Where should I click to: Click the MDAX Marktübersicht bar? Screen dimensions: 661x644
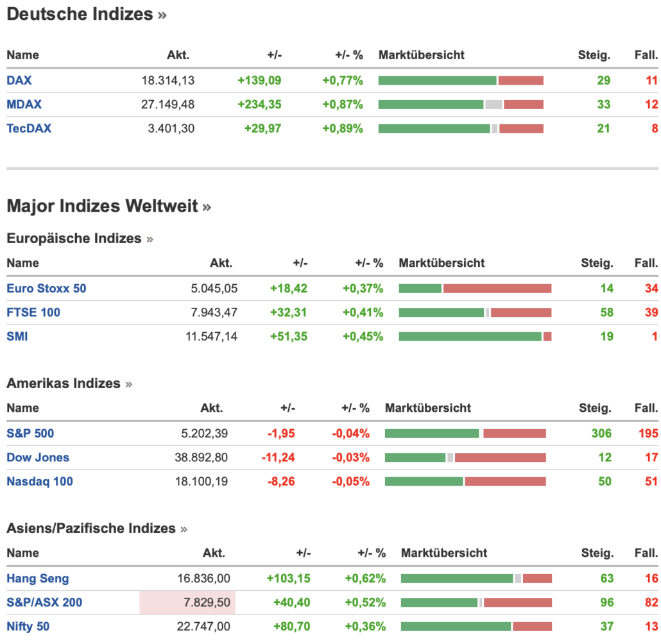pos(461,105)
